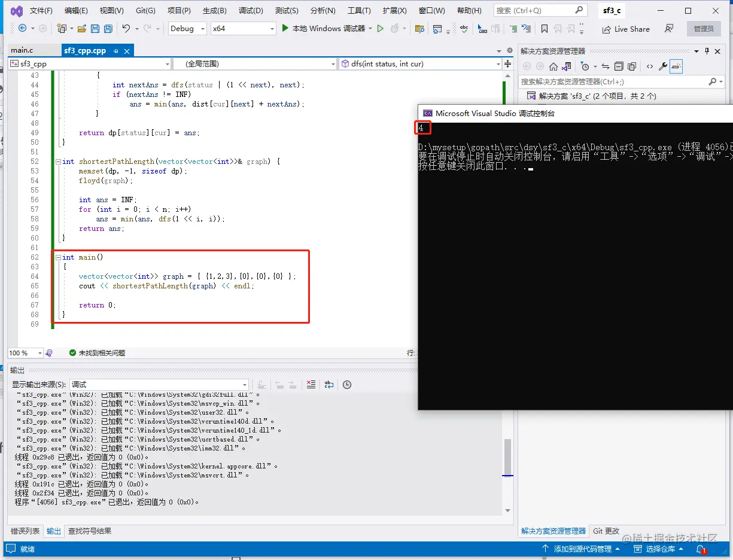Switch to the 错误列表 tab
Viewport: 733px width, 560px height.
tap(25, 531)
